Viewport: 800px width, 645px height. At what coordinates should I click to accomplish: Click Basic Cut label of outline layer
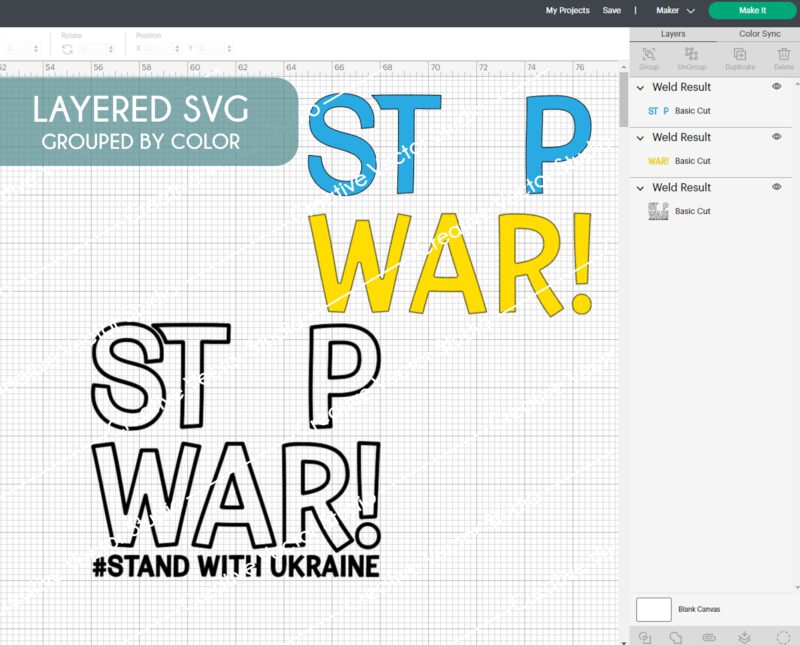coord(692,211)
